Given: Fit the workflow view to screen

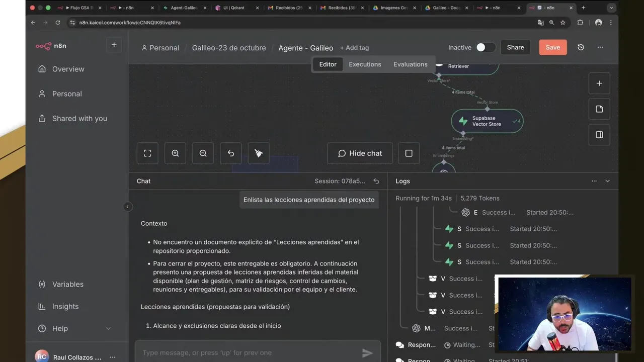Looking at the screenshot, I should pos(147,153).
